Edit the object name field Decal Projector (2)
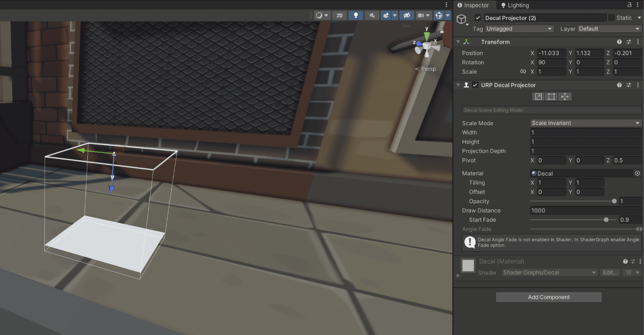644x335 pixels. (x=545, y=18)
